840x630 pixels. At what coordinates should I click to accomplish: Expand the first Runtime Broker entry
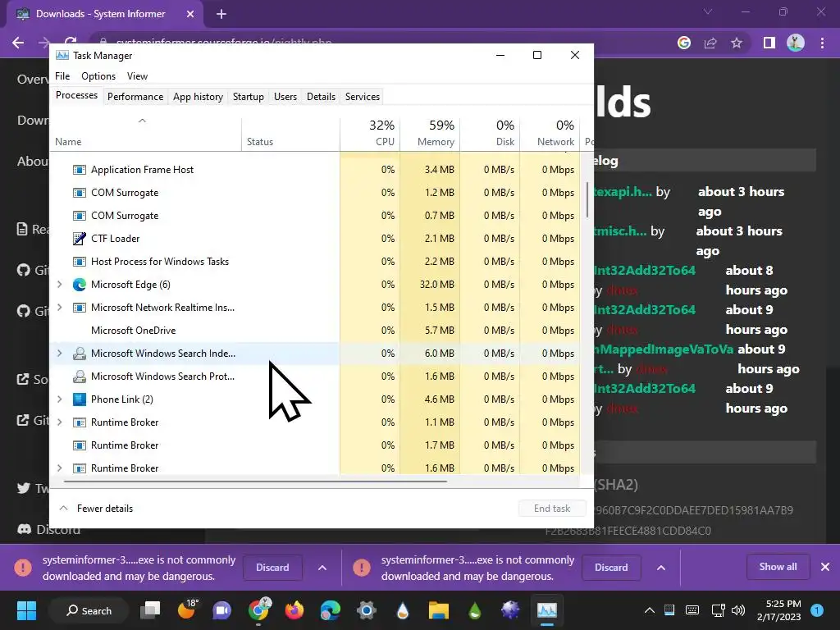(59, 422)
